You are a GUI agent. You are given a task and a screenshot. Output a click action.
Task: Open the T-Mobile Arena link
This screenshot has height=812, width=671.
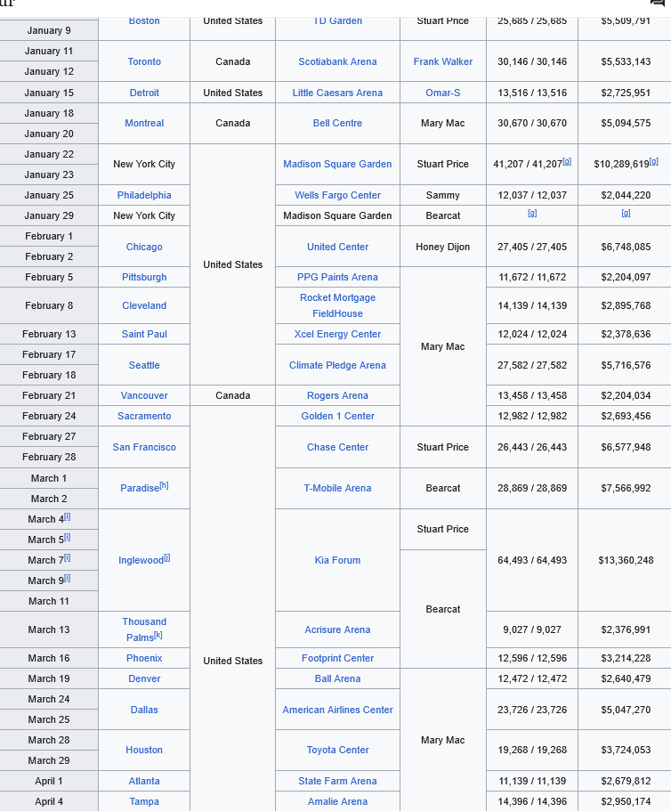tap(337, 488)
